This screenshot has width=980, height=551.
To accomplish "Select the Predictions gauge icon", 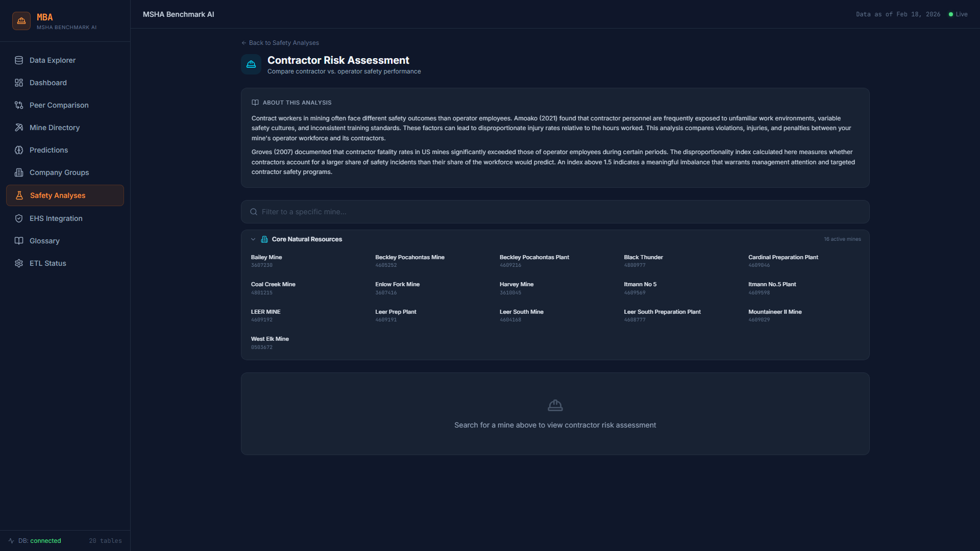I will [x=19, y=150].
